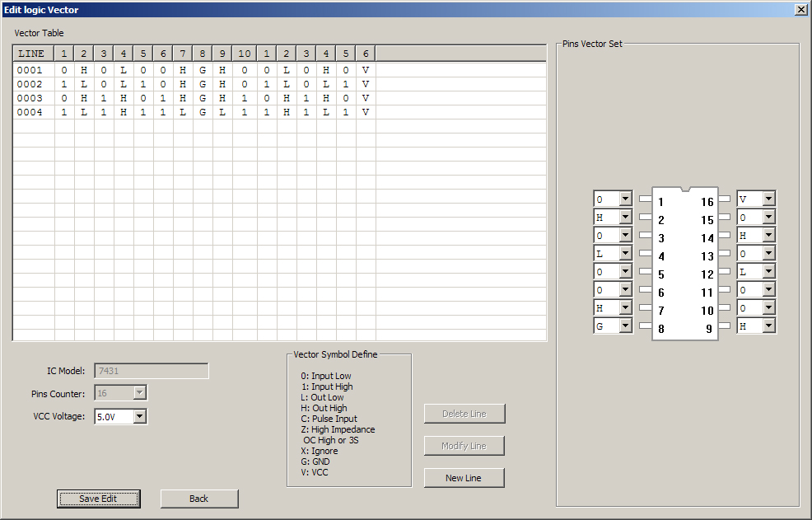Add a New Line to table
This screenshot has height=520, width=812.
point(464,478)
